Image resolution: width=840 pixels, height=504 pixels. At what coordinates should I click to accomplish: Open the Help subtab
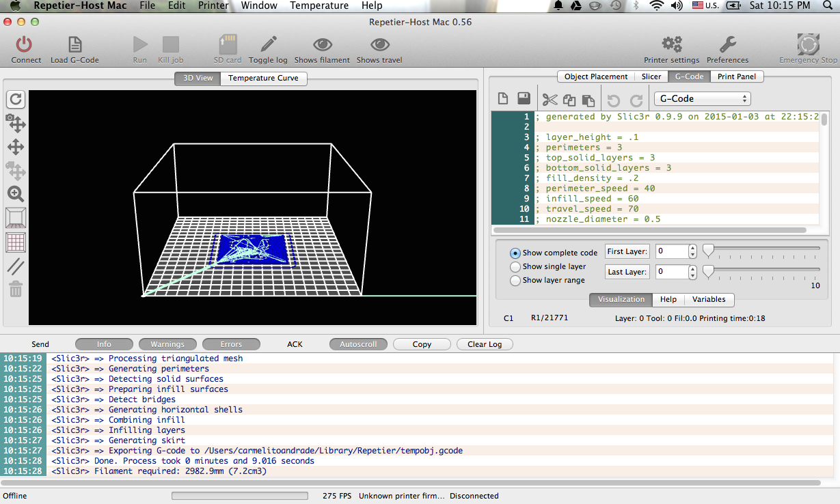[668, 299]
